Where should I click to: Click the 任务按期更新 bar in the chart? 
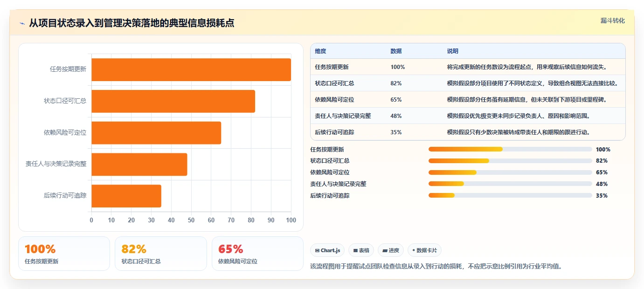(191, 69)
